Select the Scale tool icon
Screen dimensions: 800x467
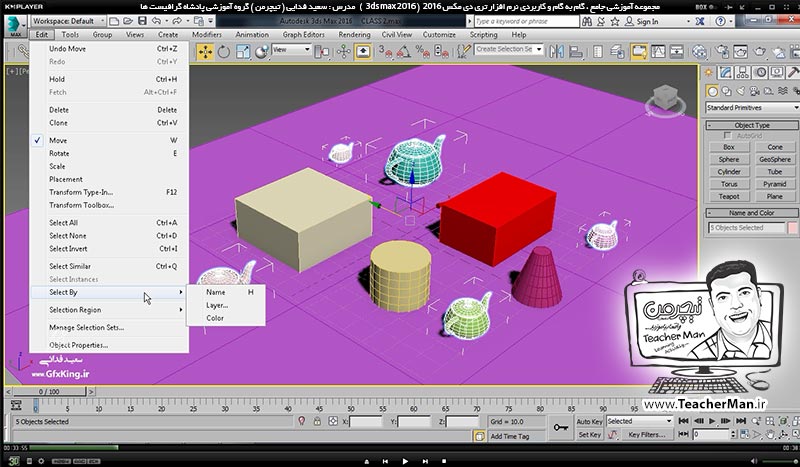[243, 52]
